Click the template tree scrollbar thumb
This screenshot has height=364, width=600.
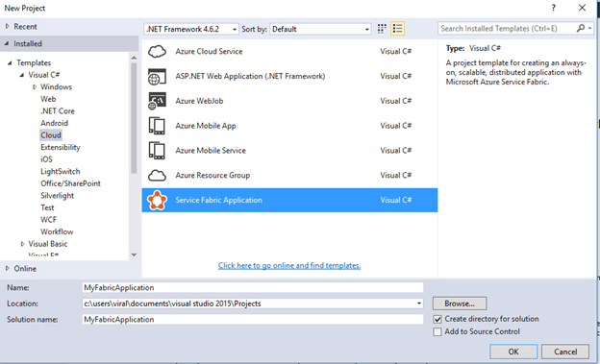click(134, 118)
